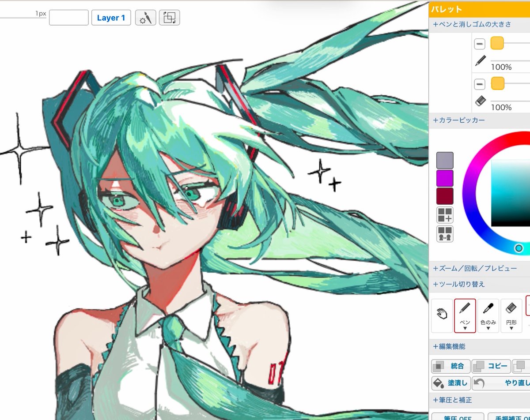Click inside the saturation-brightness square
The image size is (530, 420).
coord(511,193)
